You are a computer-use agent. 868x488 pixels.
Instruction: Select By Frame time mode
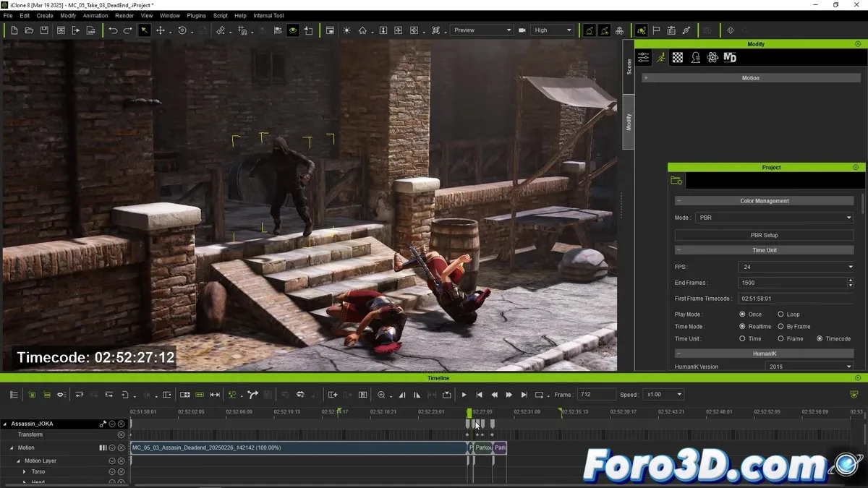780,327
